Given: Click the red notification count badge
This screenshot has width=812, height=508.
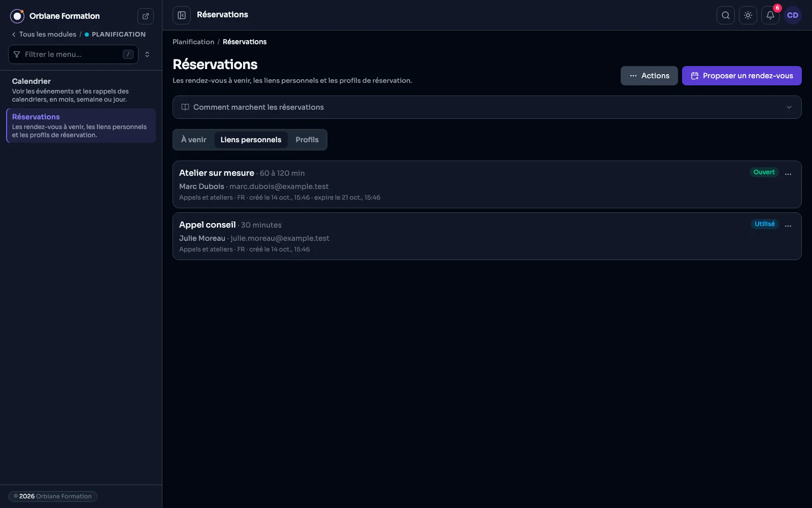Looking at the screenshot, I should 777,8.
